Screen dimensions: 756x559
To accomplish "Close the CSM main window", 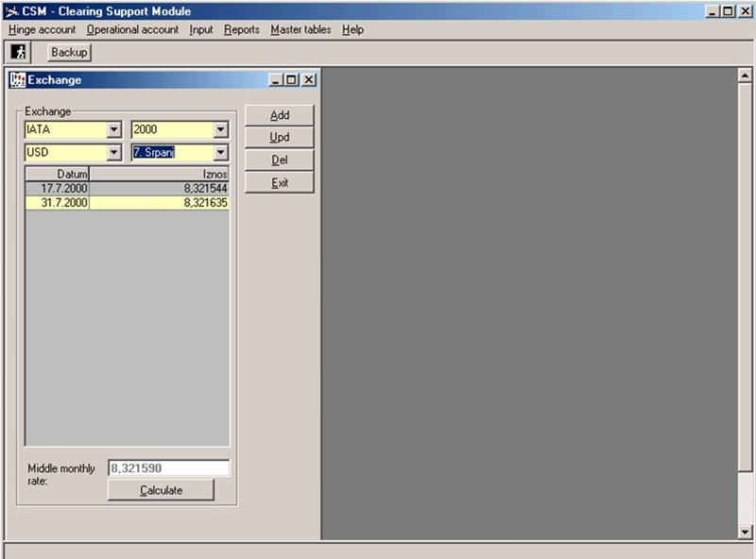I will (x=745, y=11).
